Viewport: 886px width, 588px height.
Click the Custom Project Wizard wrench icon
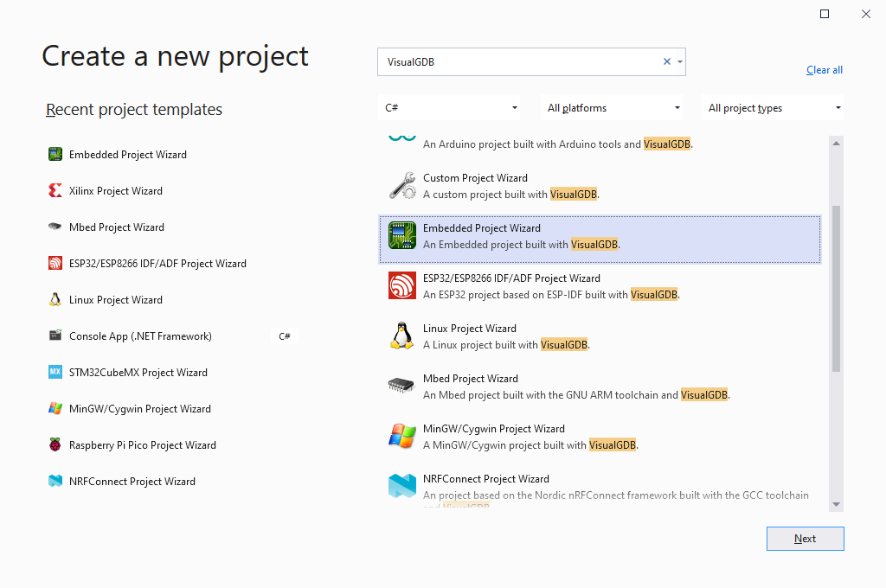[402, 185]
